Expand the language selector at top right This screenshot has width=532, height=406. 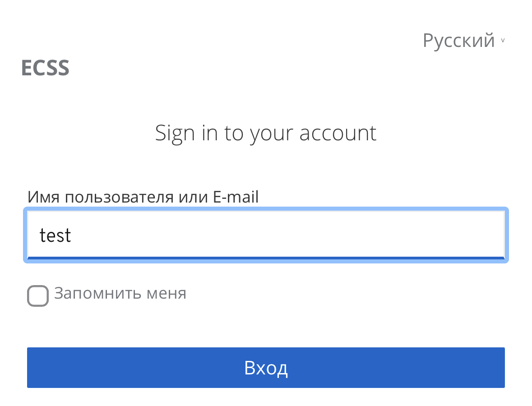point(463,41)
